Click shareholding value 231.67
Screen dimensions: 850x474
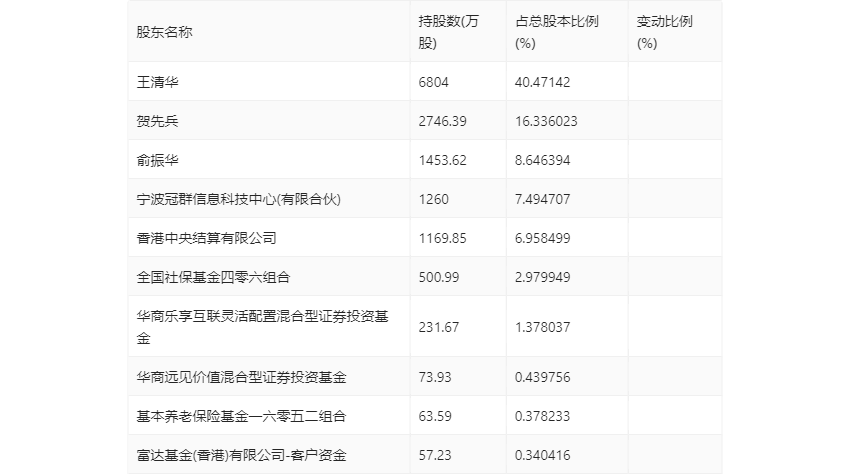(x=439, y=327)
